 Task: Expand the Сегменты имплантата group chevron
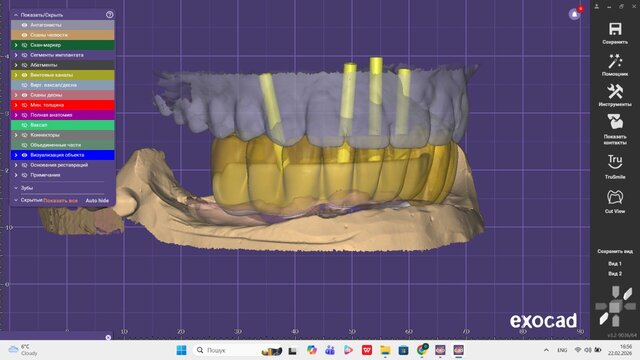click(x=16, y=55)
